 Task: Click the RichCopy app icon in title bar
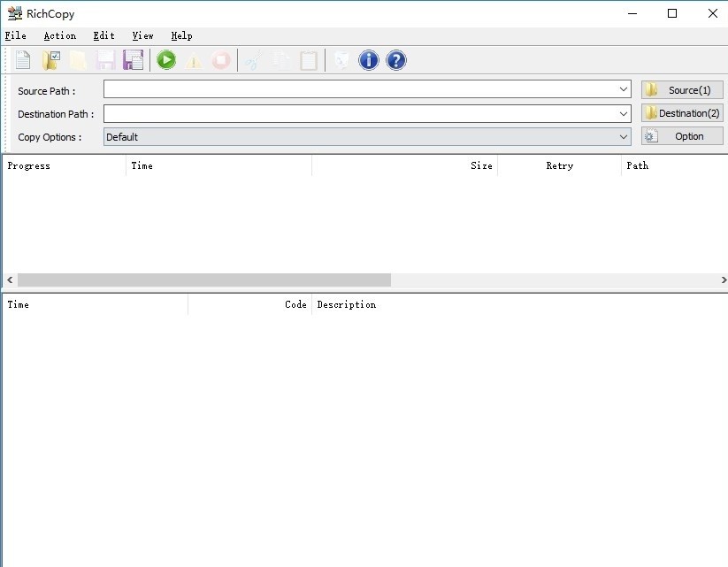15,13
